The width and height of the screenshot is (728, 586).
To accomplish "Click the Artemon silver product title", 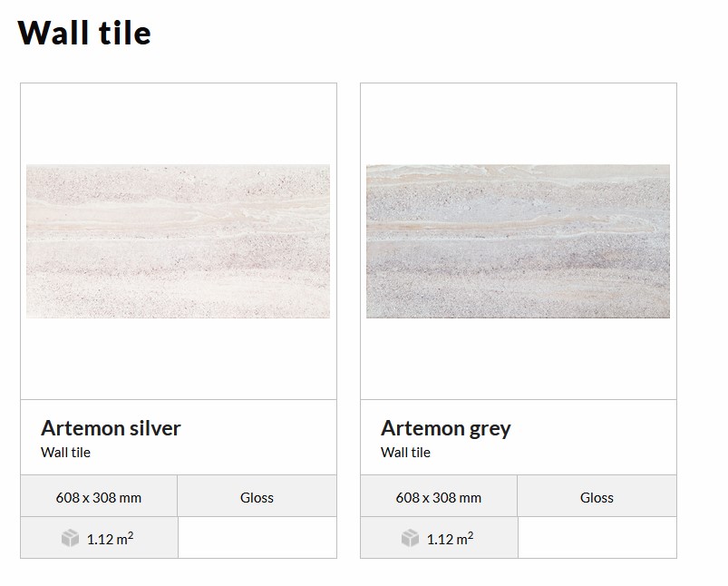I will [x=111, y=428].
